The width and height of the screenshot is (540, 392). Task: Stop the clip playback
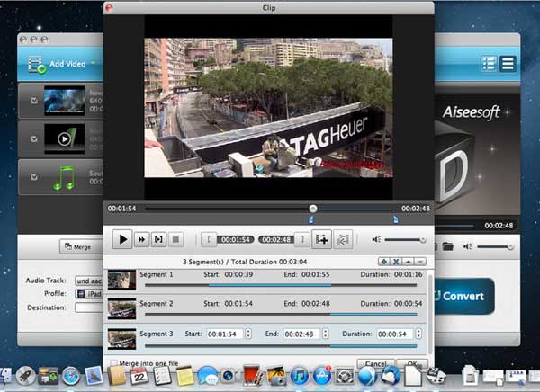[175, 239]
